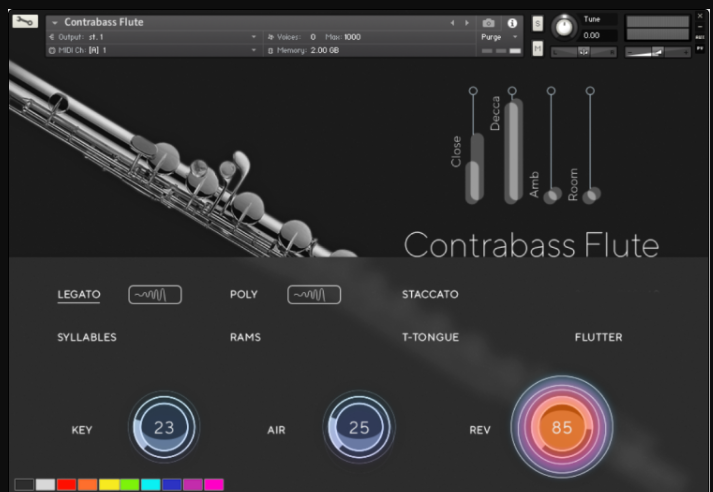Image resolution: width=713 pixels, height=492 pixels.
Task: Open the Purge dropdown menu
Action: (500, 37)
